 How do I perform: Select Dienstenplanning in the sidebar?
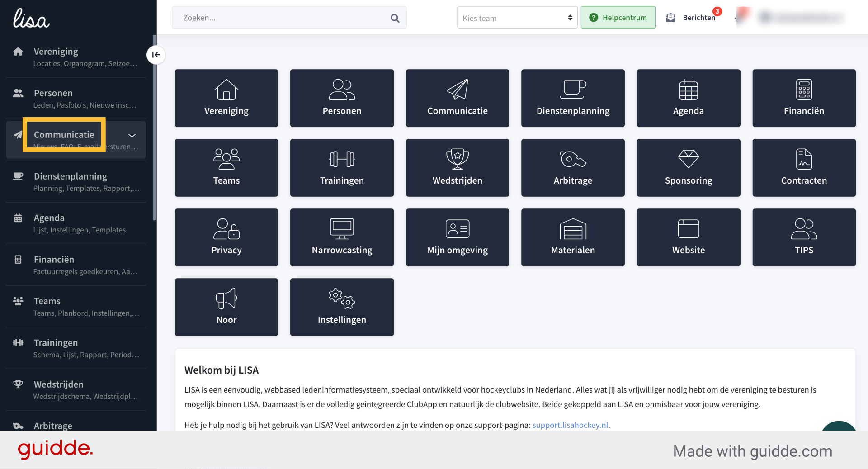coord(76,182)
